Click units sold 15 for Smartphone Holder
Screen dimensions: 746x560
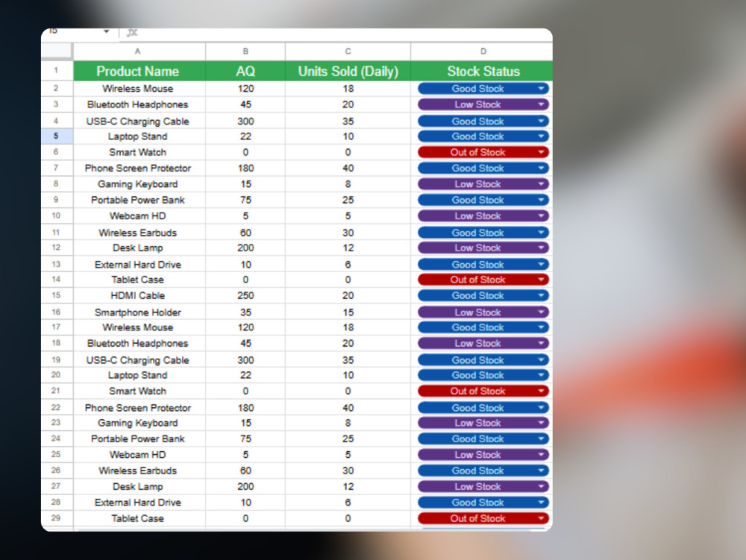(x=348, y=312)
